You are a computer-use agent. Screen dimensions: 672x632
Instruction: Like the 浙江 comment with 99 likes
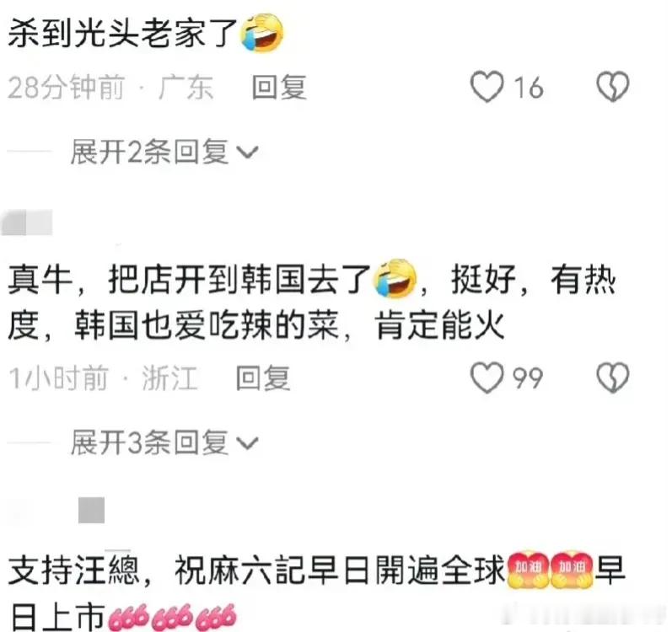point(487,378)
